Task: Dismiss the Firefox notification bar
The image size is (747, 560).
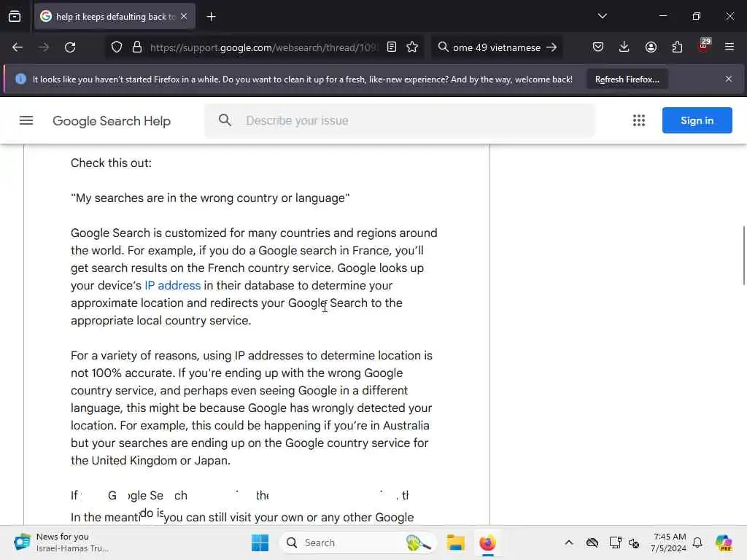Action: coord(729,79)
